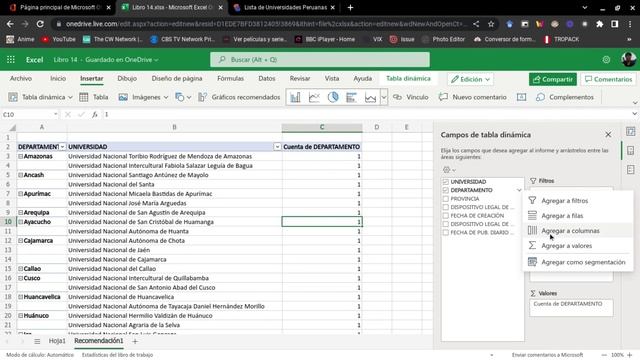The width and height of the screenshot is (640, 360).
Task: Switch to the Datos ribbon tab
Action: tap(267, 78)
